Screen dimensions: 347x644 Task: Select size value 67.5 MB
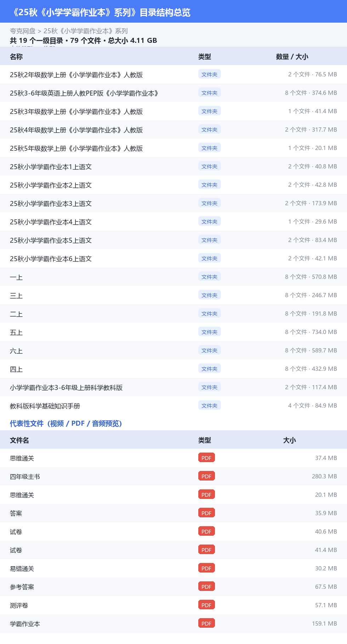point(326,587)
